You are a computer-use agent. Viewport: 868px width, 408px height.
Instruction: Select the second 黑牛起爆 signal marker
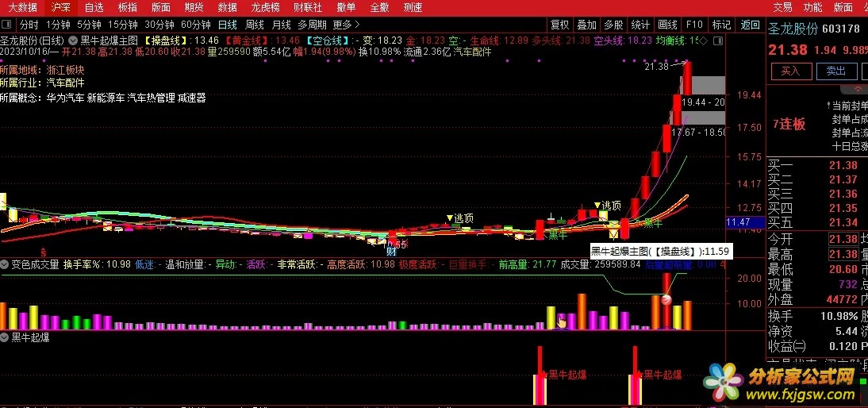pyautogui.click(x=659, y=375)
